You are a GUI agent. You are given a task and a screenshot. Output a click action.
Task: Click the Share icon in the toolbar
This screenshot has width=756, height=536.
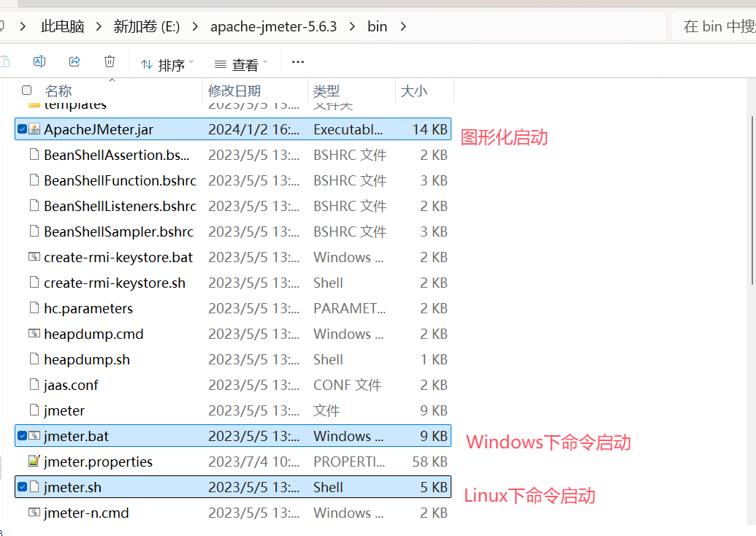click(75, 61)
